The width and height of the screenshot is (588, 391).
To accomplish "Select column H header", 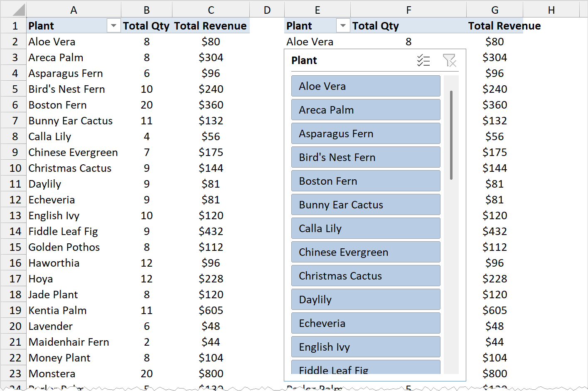I will [x=551, y=10].
